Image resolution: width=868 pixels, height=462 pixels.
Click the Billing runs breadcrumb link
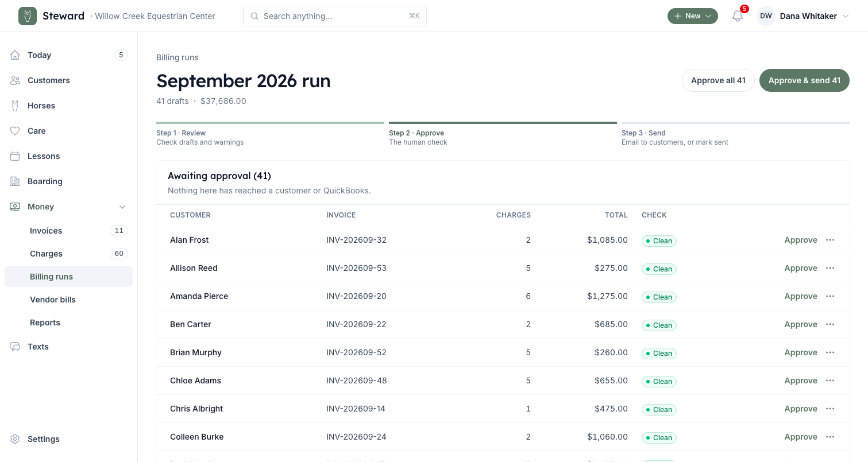point(178,57)
